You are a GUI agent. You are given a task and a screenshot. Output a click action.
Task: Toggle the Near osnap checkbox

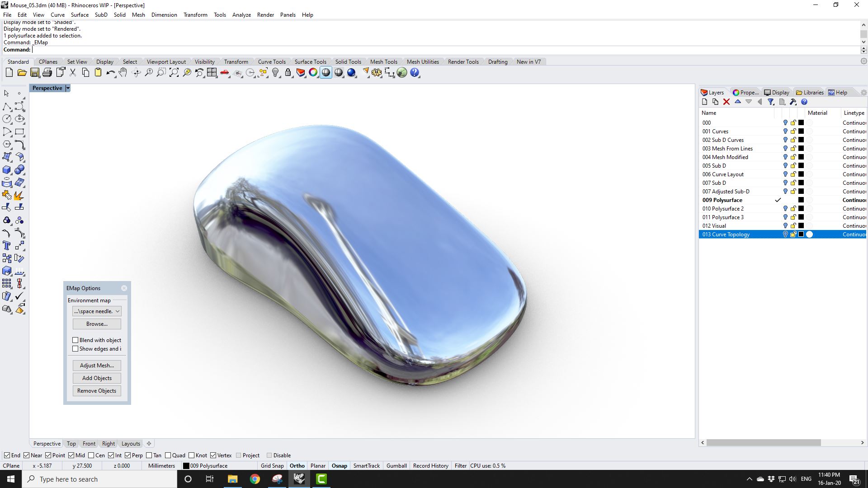point(26,455)
